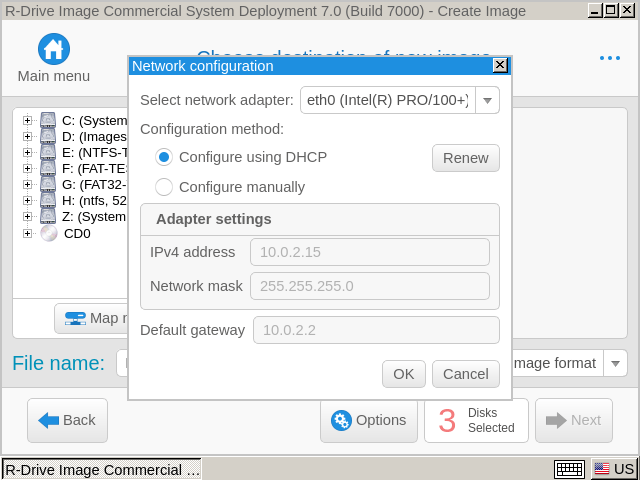The width and height of the screenshot is (640, 480).
Task: Click the Options gear icon
Action: tap(341, 420)
